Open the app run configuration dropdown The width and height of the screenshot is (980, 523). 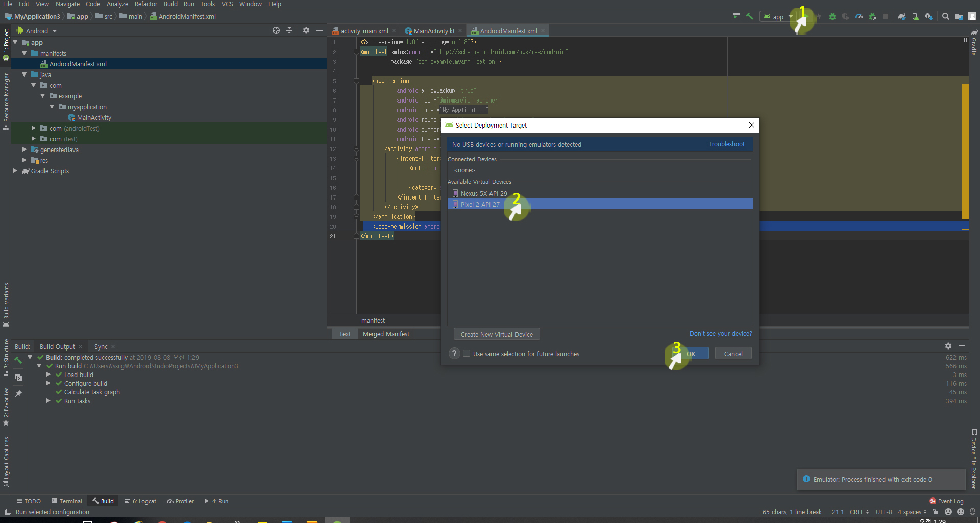(x=778, y=17)
